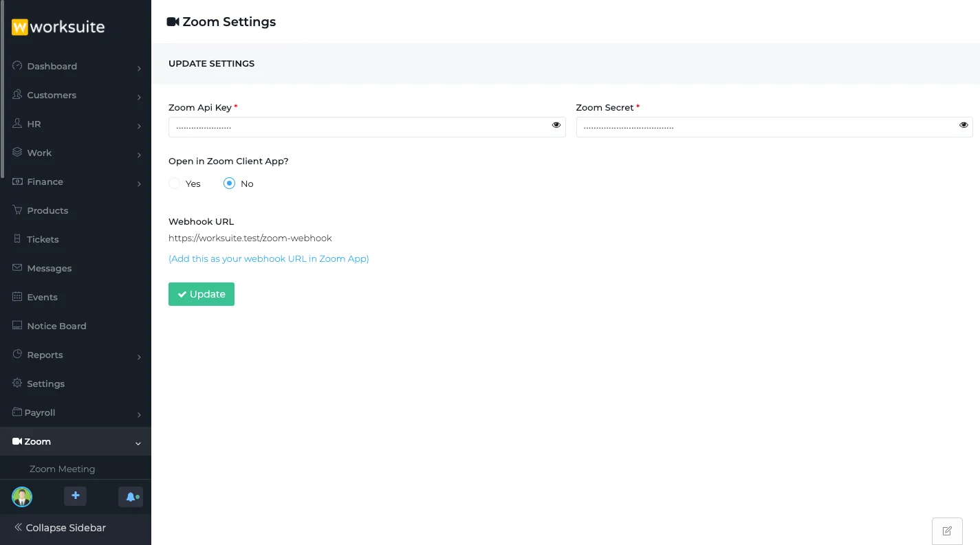The height and width of the screenshot is (545, 980).
Task: Expand the Dashboard submenu arrow
Action: click(x=139, y=68)
